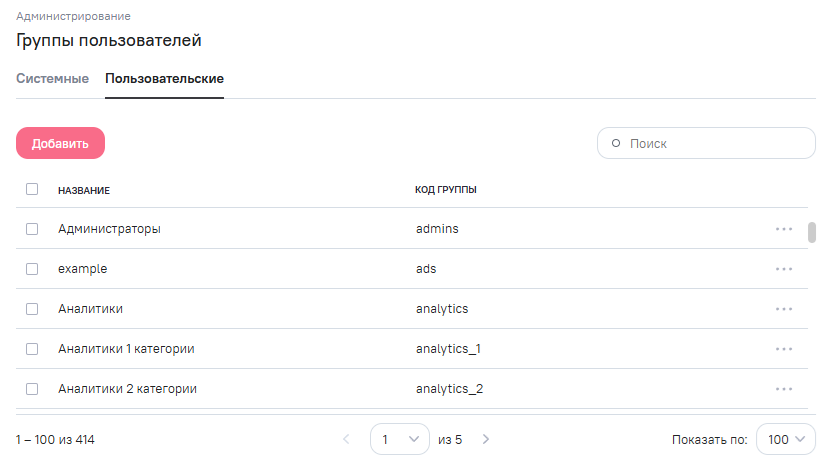The height and width of the screenshot is (458, 823).
Task: Tick the Аналитики 2 категории checkbox
Action: coord(32,389)
